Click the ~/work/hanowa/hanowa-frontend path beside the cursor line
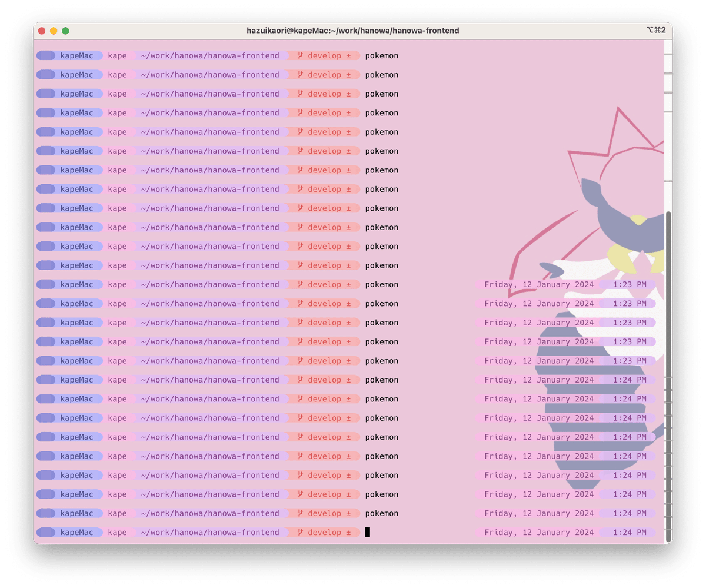The height and width of the screenshot is (588, 706). [210, 533]
